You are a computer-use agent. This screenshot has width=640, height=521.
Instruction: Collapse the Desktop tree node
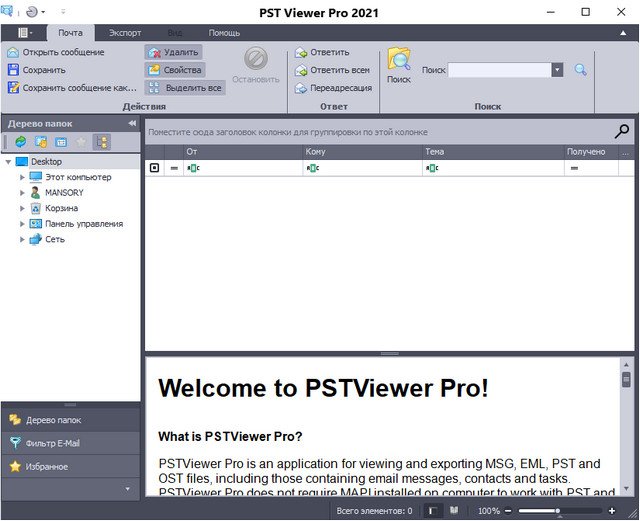[x=8, y=161]
